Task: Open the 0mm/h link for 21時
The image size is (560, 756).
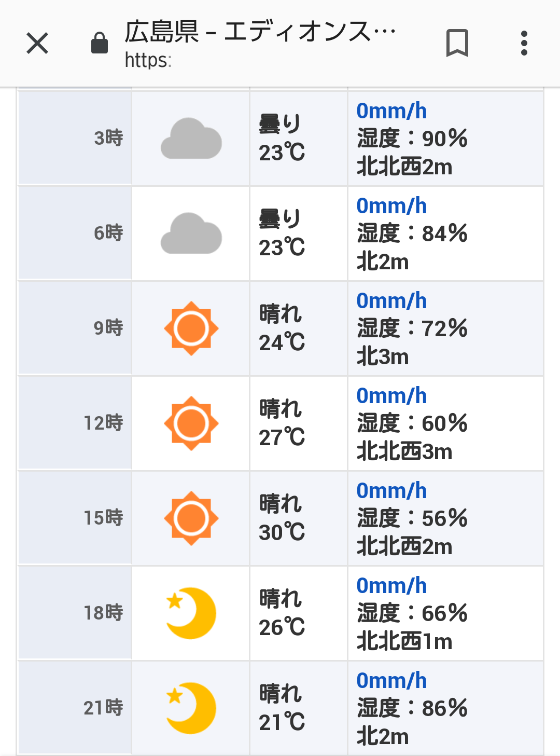Action: click(391, 681)
